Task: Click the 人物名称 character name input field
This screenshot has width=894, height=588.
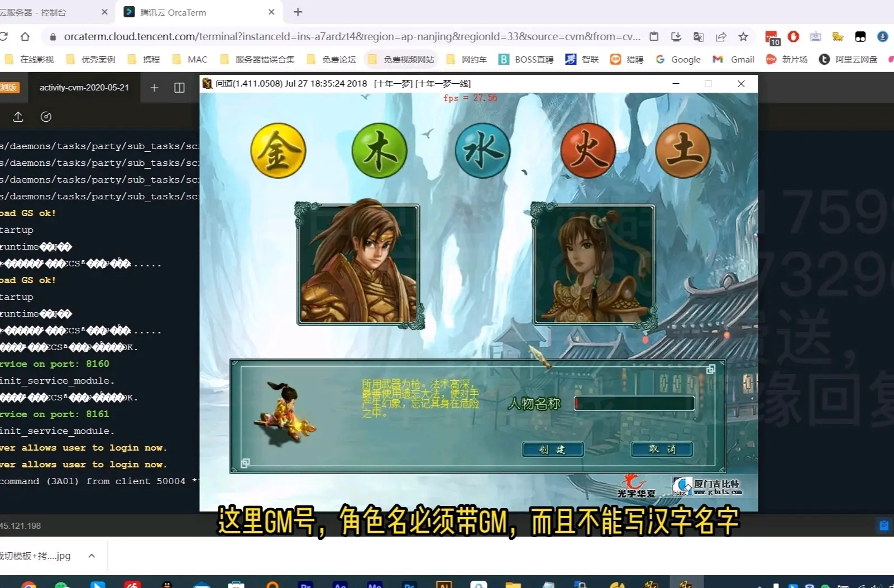Action: point(634,403)
